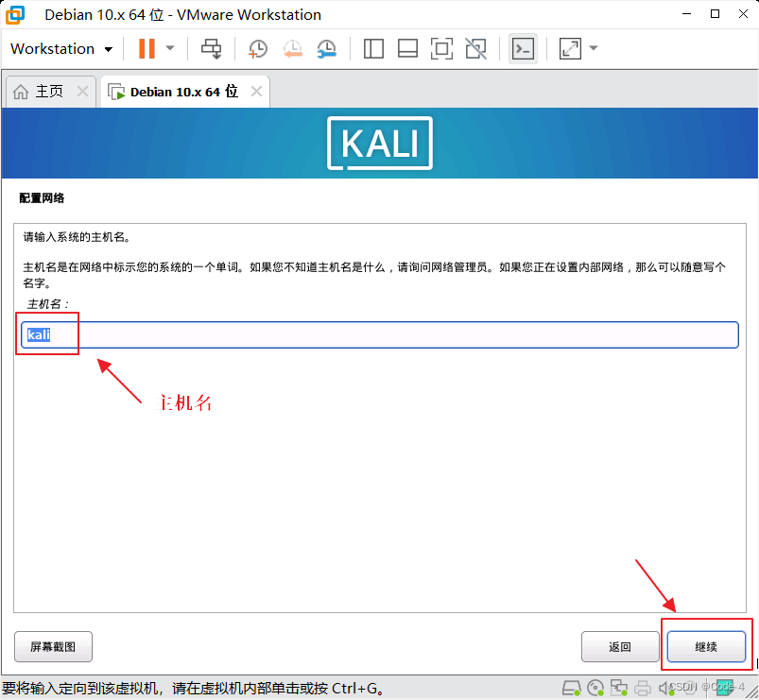Revert the VM to its snapshot
This screenshot has width=759, height=700.
(x=291, y=48)
